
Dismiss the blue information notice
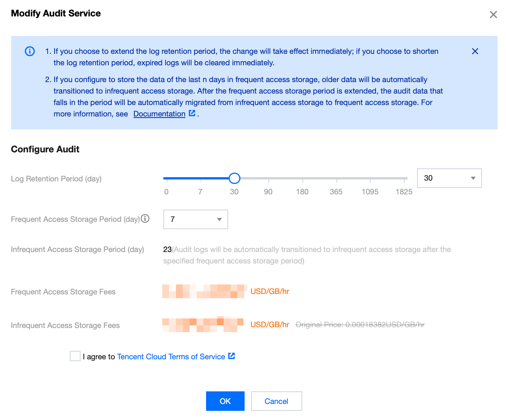pyautogui.click(x=475, y=51)
